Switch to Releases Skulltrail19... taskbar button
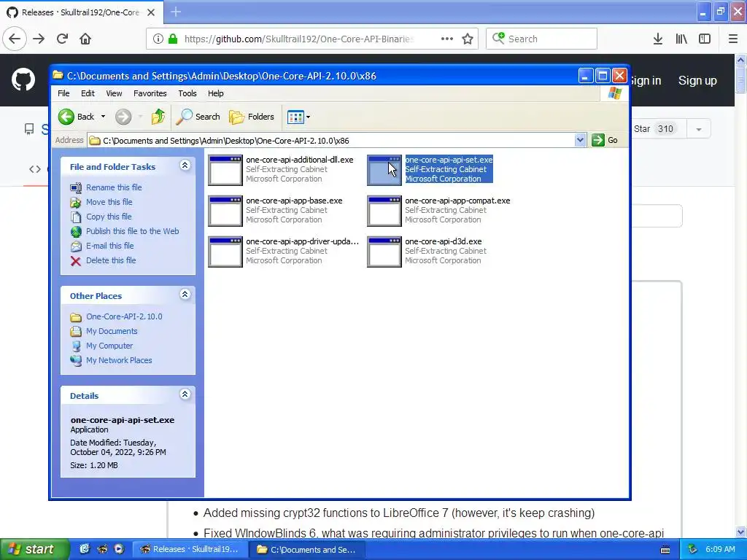This screenshot has height=560, width=747. (190, 550)
